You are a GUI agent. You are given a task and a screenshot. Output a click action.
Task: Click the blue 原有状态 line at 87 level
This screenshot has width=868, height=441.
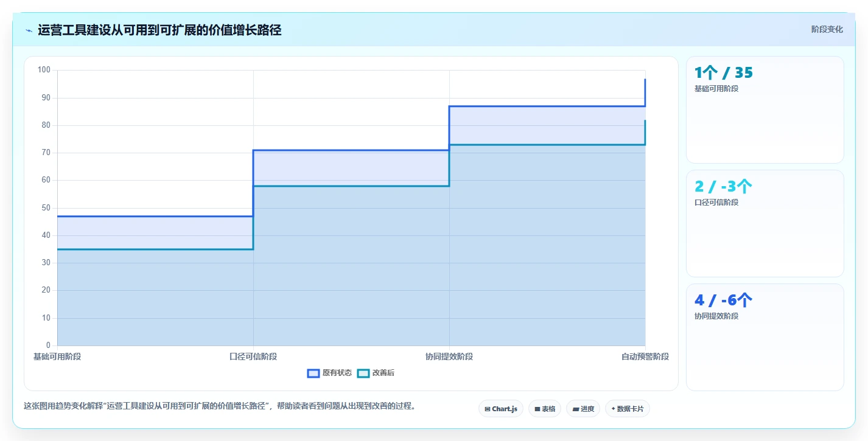tap(547, 106)
